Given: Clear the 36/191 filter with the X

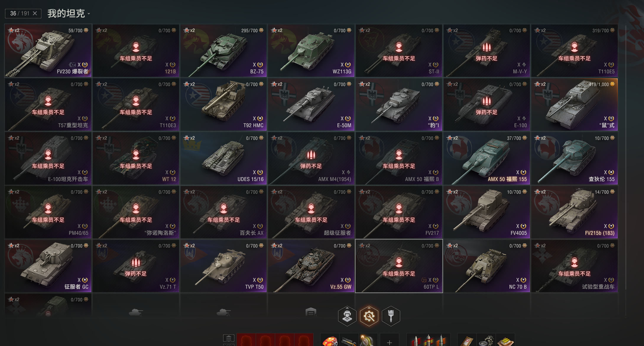Looking at the screenshot, I should (35, 13).
